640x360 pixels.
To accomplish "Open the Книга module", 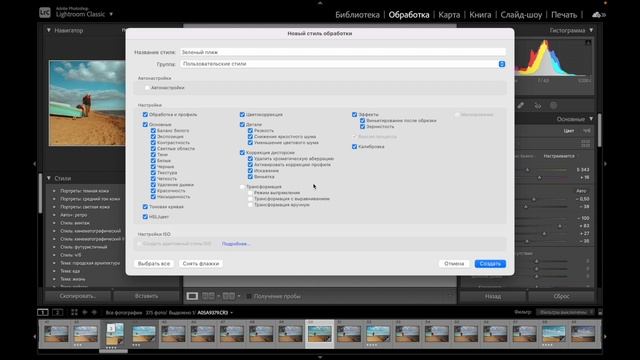I will [x=480, y=15].
